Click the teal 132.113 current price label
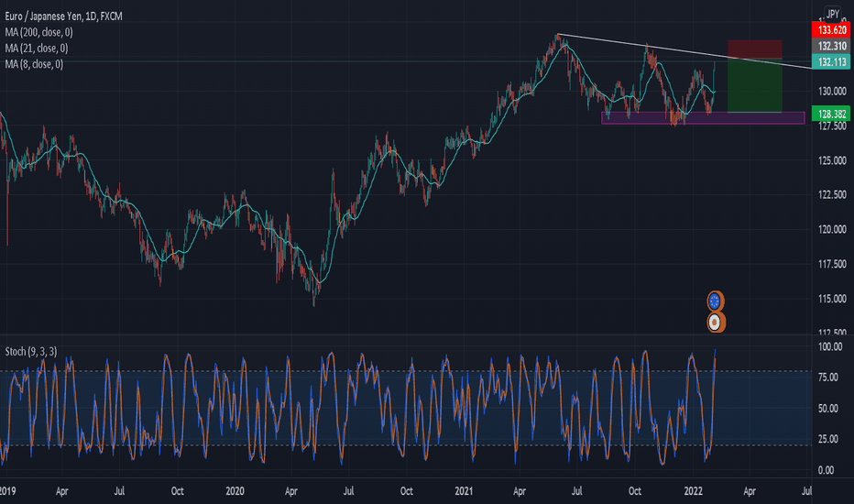Viewport: 854px width, 504px height. coord(831,61)
